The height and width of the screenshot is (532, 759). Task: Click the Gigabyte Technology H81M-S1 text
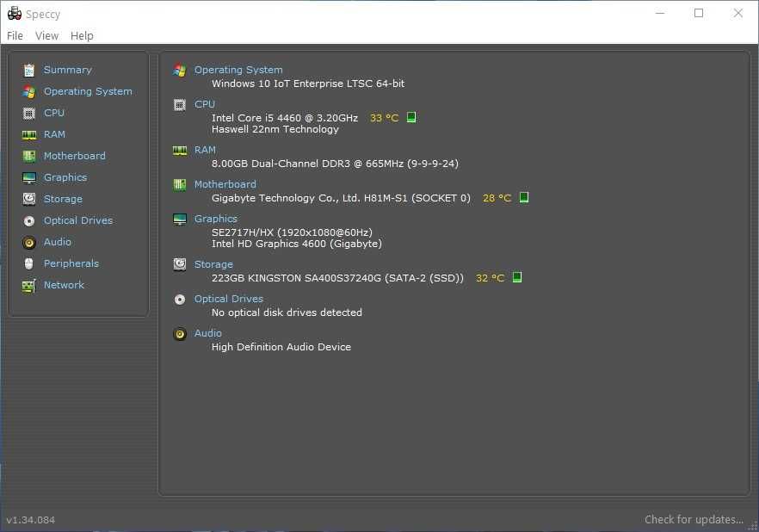341,198
